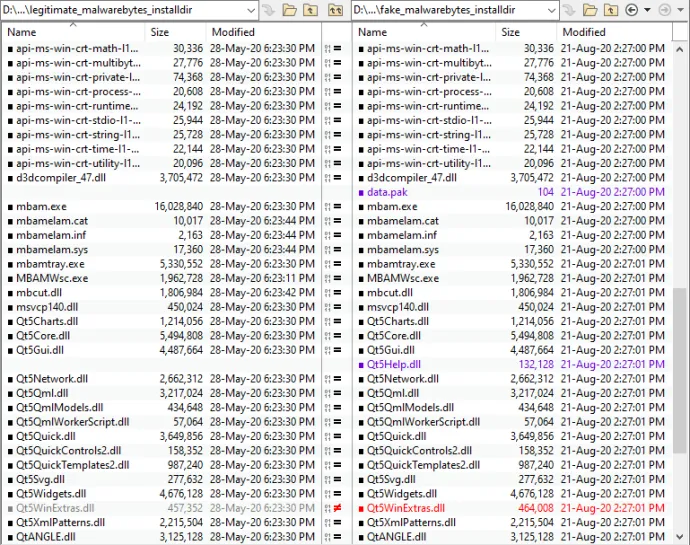
Task: Select Qt5Help.dll in the right pane
Action: [x=394, y=365]
